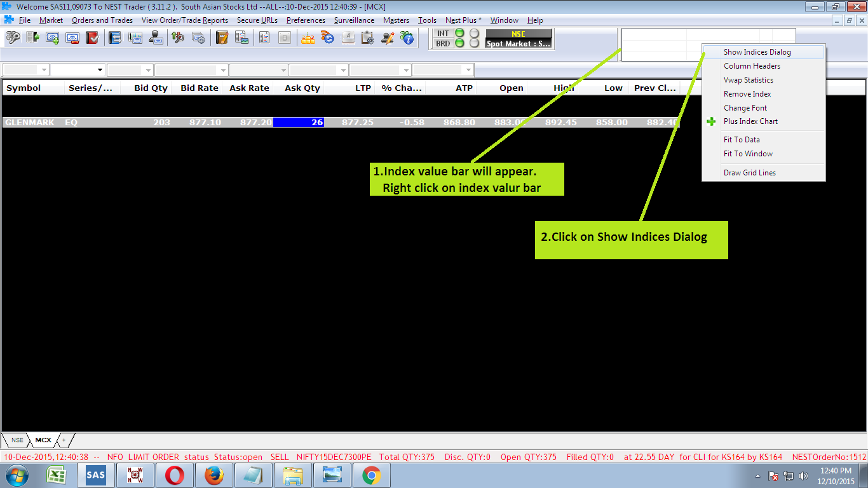Open View Order/Trade Reports menu
This screenshot has height=488, width=868.
point(185,20)
